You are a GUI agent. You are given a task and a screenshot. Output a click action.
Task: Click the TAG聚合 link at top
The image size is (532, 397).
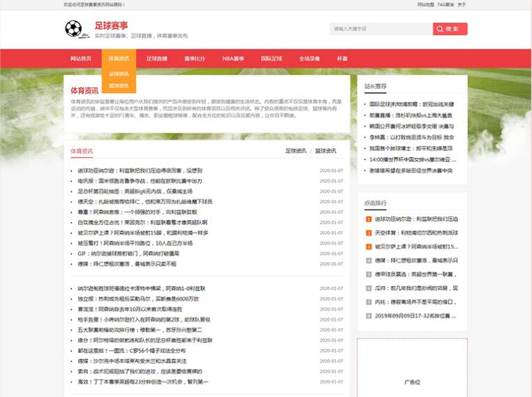(x=445, y=4)
